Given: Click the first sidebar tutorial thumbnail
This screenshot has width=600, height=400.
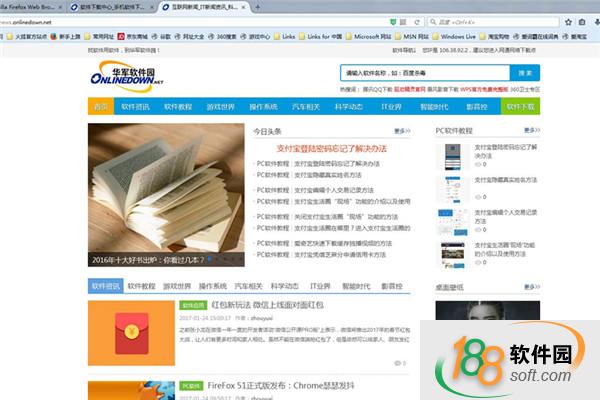Looking at the screenshot, I should pyautogui.click(x=453, y=157).
